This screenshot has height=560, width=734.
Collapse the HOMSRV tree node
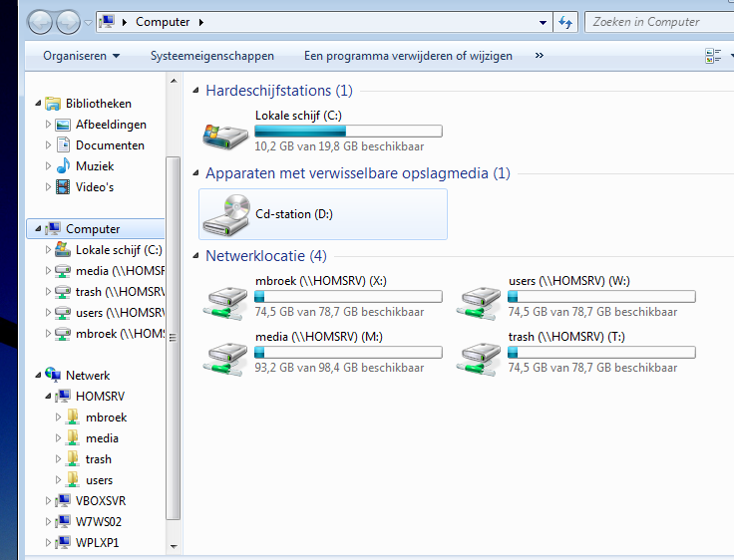[48, 397]
